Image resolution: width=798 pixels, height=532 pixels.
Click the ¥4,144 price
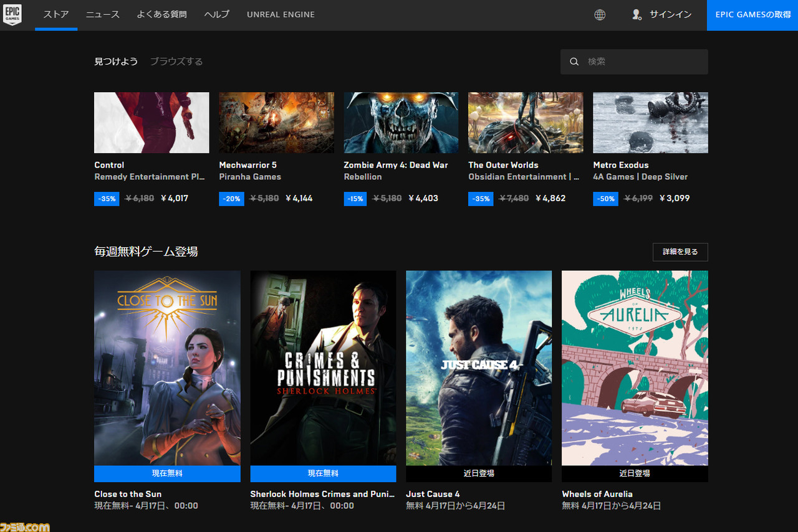coord(299,199)
